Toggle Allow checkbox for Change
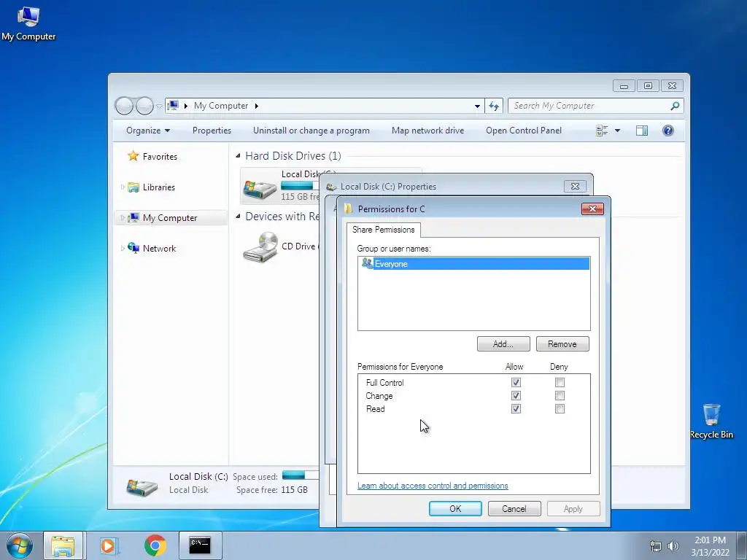The image size is (747, 560). pyautogui.click(x=516, y=396)
